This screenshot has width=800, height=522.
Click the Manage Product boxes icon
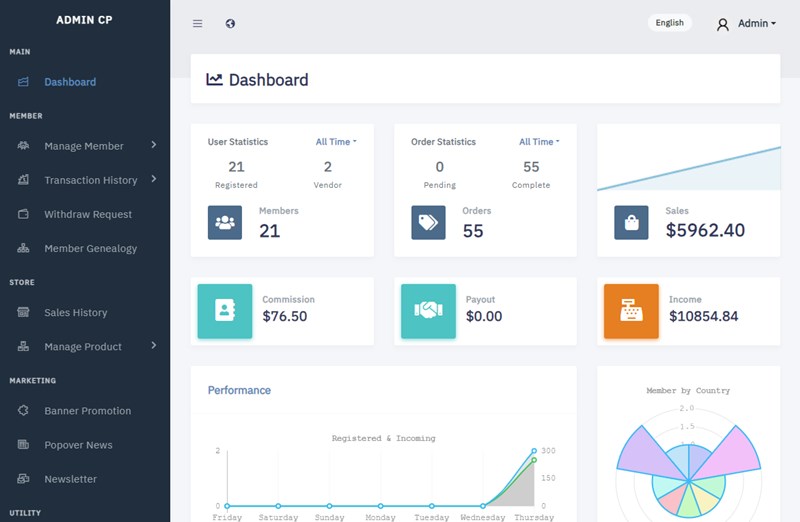23,346
